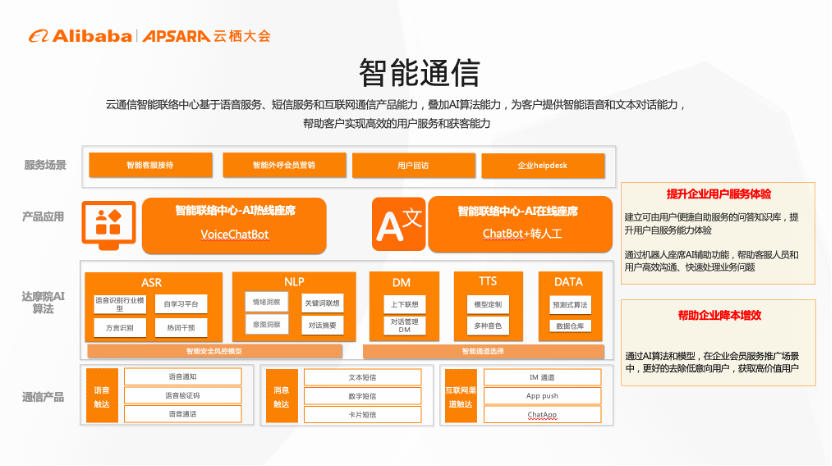
Task: Click the 智能安全风控模型 bar
Action: pyautogui.click(x=212, y=351)
